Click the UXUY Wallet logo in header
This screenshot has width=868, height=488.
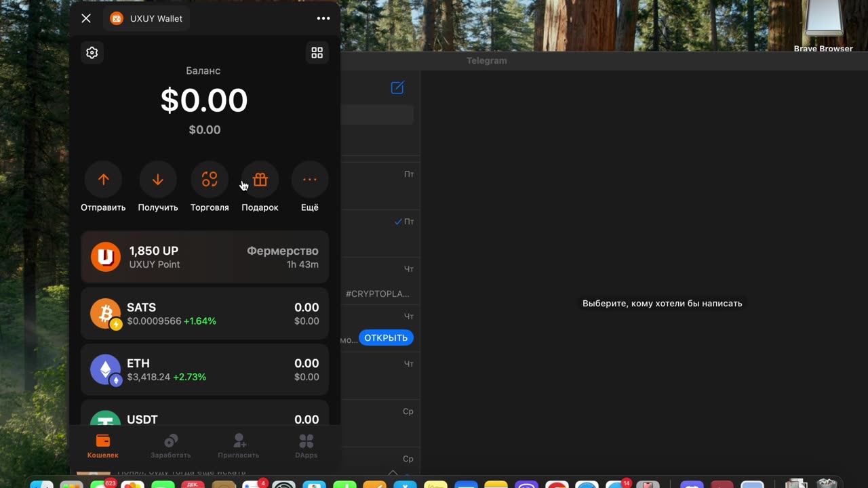tap(117, 18)
